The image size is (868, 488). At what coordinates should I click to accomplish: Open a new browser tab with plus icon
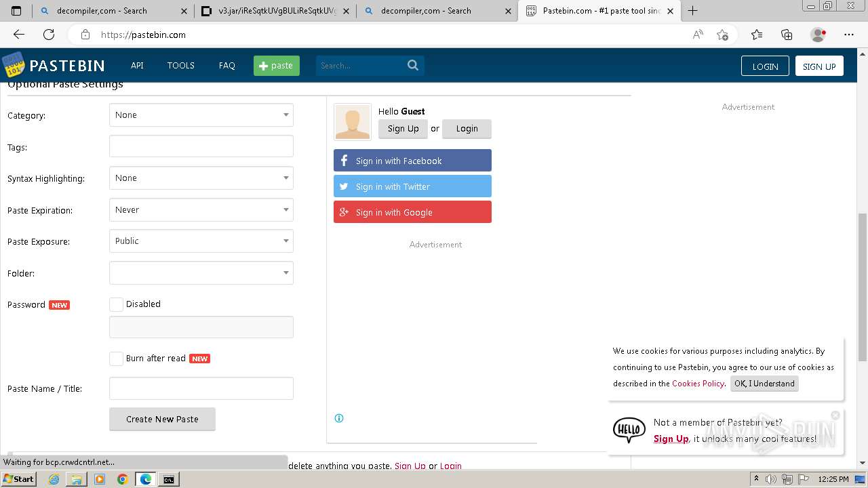pyautogui.click(x=692, y=11)
